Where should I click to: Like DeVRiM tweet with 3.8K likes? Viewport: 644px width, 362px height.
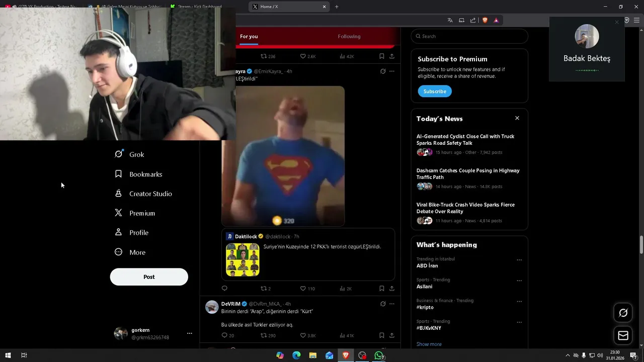(307, 335)
